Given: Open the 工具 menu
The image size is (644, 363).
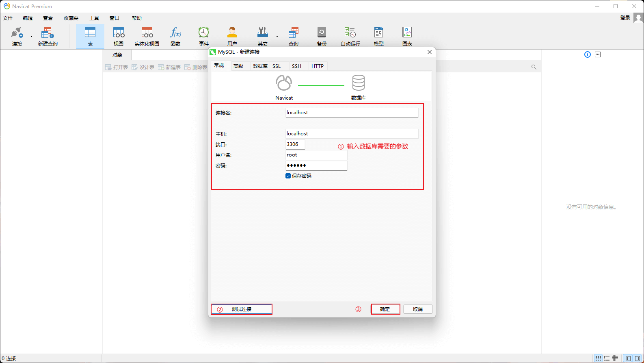Looking at the screenshot, I should click(x=94, y=18).
